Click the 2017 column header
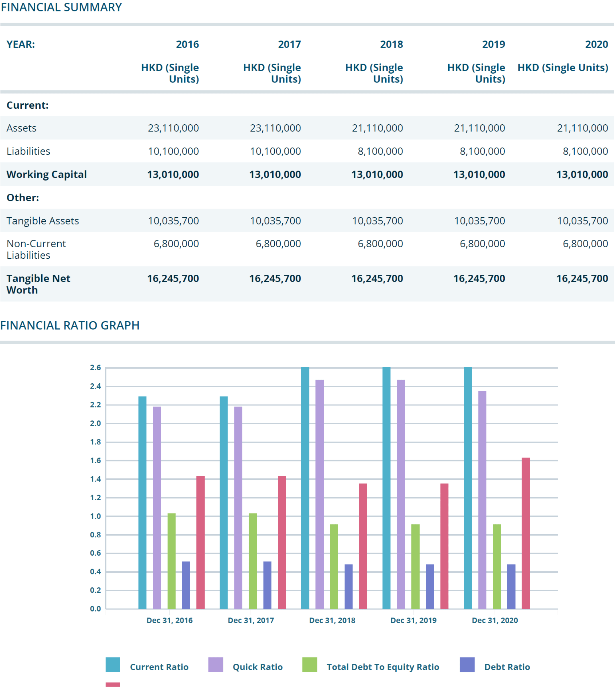 point(289,44)
